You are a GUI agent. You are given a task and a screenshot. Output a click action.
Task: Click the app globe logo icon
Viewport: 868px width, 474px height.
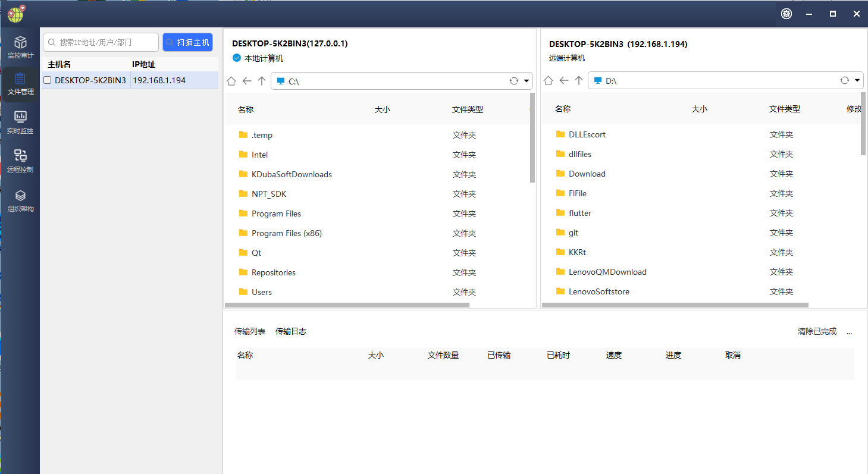[17, 13]
